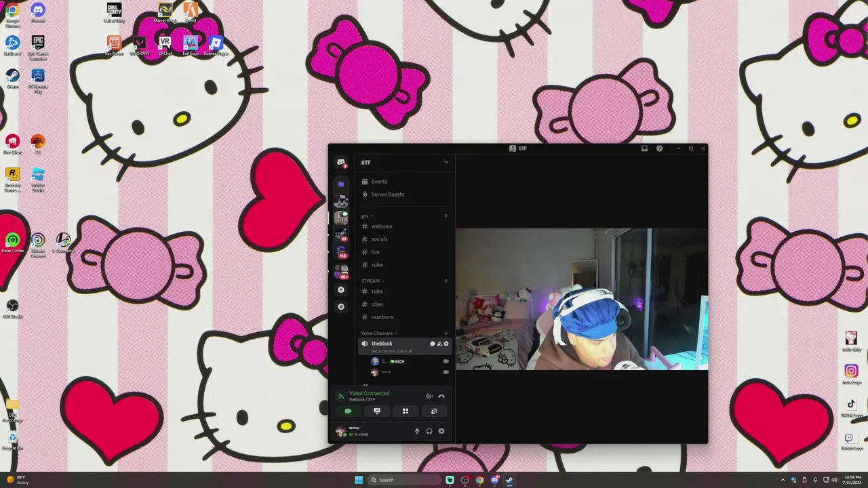The width and height of the screenshot is (868, 488).
Task: Open the talks channel
Action: click(405, 291)
